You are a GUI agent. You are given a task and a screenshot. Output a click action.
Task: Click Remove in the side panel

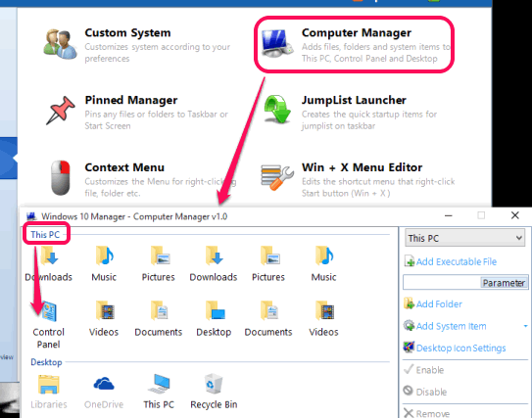coord(426,413)
